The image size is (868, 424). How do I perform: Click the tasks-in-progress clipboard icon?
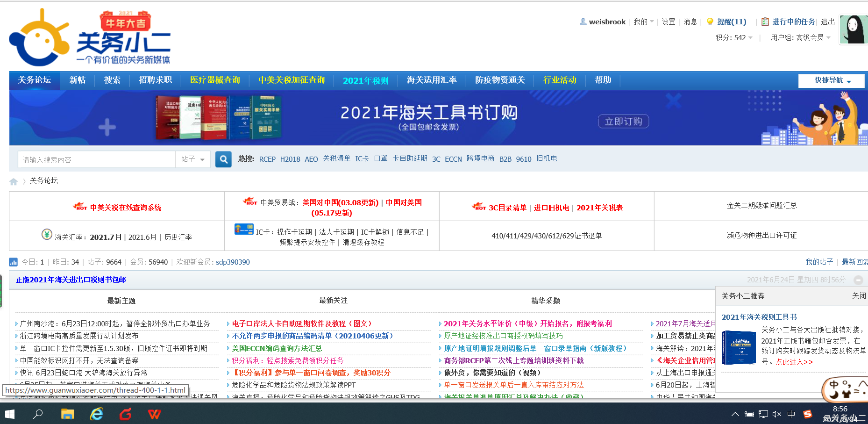(x=765, y=22)
